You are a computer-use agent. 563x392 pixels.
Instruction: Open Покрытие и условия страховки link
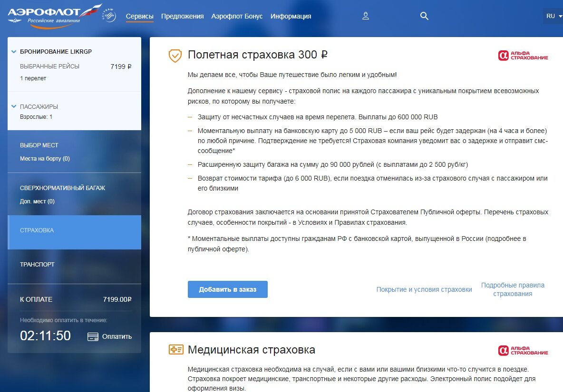(424, 289)
